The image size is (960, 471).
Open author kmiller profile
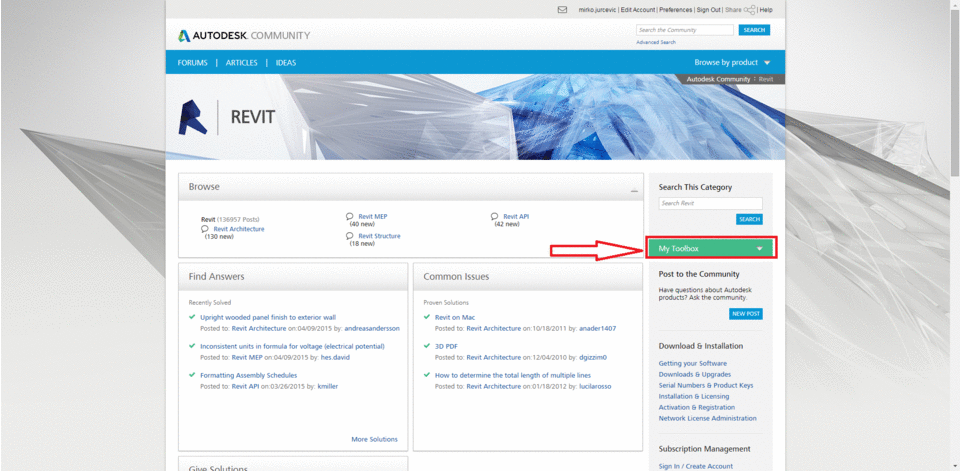(x=328, y=386)
